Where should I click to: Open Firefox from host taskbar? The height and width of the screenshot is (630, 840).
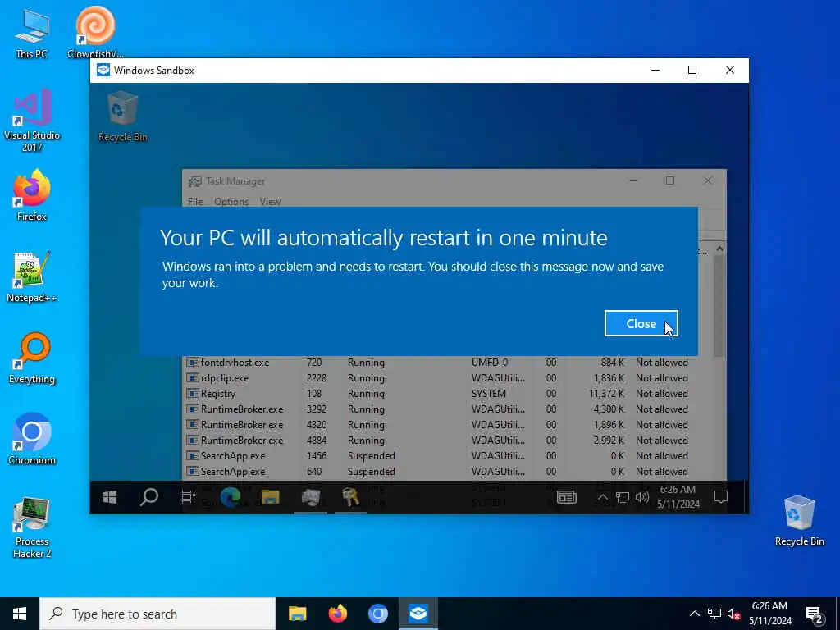337,614
